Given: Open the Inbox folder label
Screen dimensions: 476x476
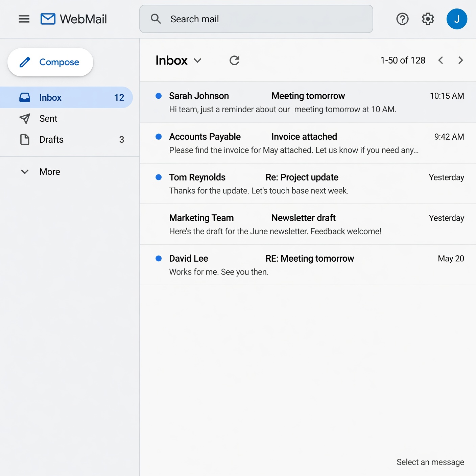Looking at the screenshot, I should (50, 97).
